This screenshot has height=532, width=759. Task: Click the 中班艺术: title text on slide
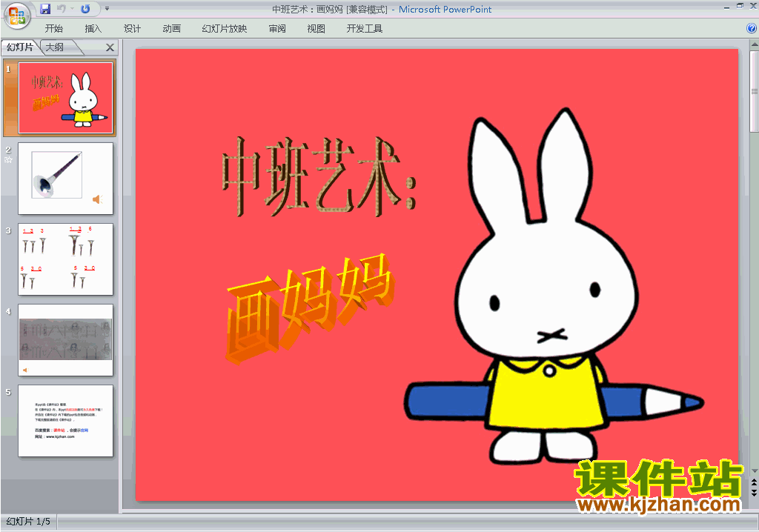coord(319,176)
